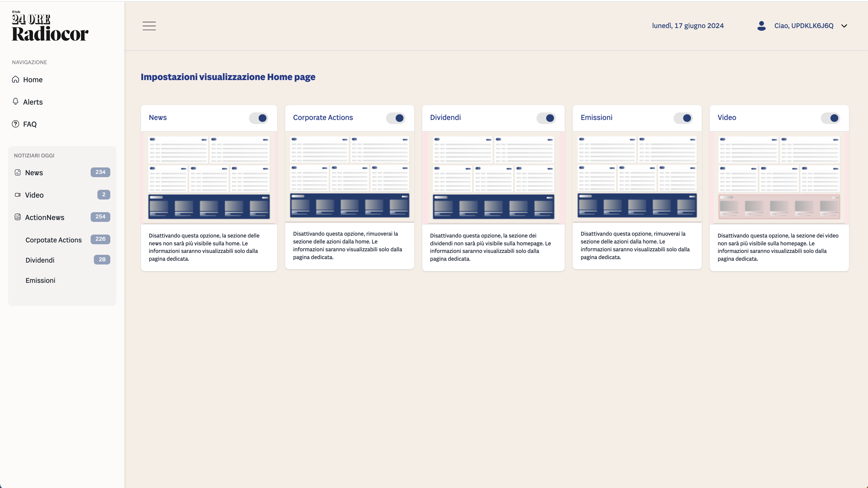
Task: Turn off the Emissioni section toggle
Action: (683, 118)
